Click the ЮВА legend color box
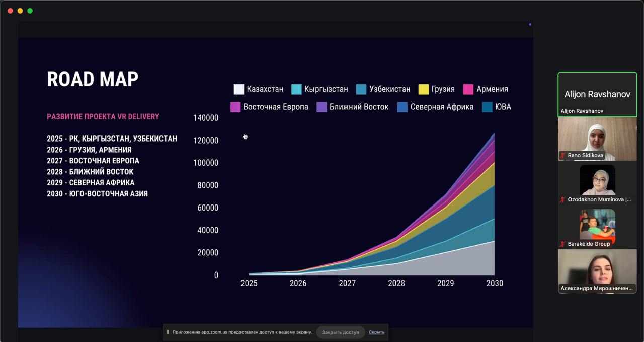Viewport: 644px width, 342px height. click(487, 107)
